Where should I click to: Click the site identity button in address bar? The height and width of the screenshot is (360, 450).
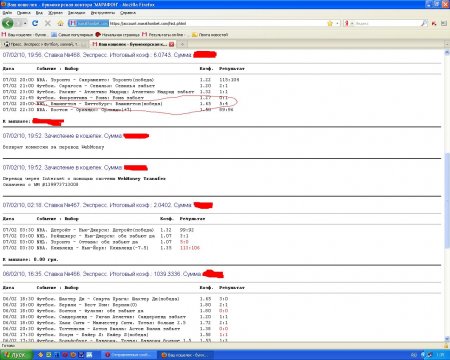coord(88,23)
